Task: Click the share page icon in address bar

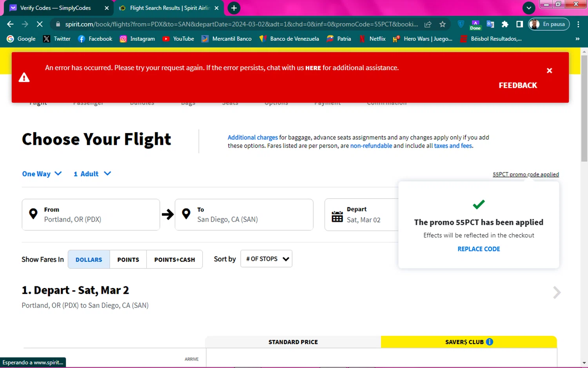Action: (x=428, y=24)
